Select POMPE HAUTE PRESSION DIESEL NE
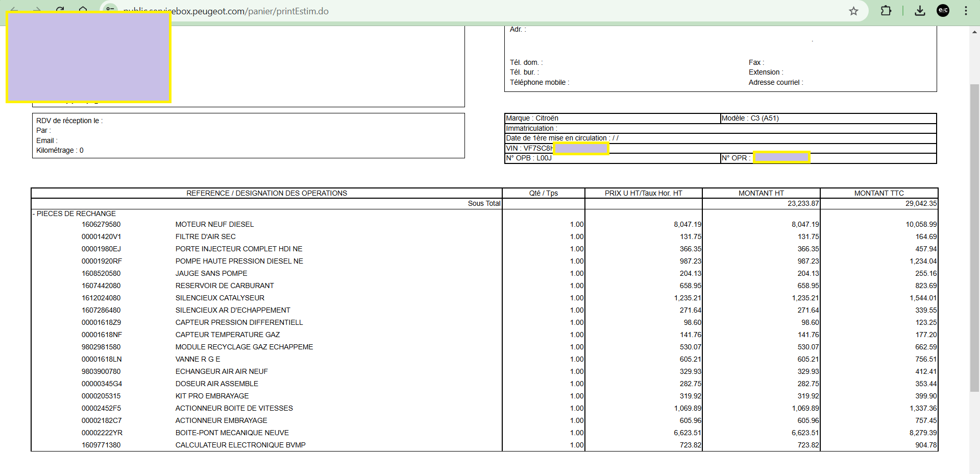The image size is (980, 474). pyautogui.click(x=239, y=261)
